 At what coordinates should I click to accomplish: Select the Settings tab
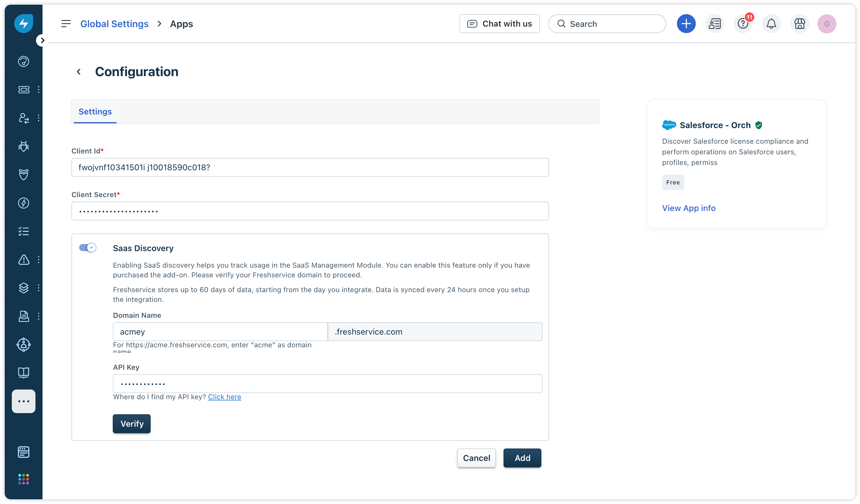coord(95,112)
